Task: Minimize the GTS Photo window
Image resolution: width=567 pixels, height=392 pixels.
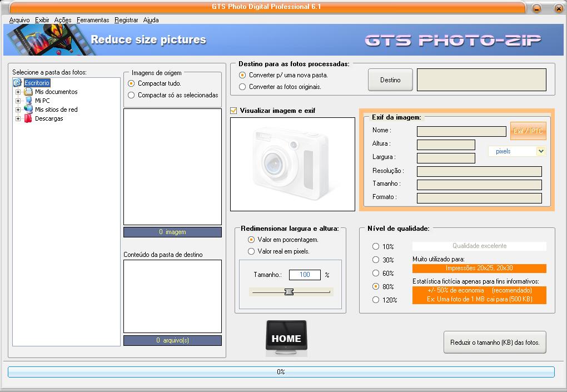Action: click(536, 8)
